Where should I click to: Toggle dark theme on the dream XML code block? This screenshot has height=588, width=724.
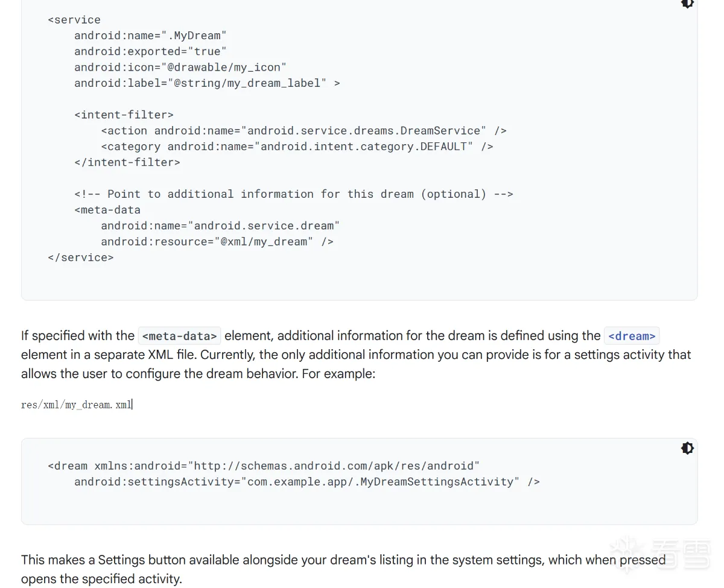pyautogui.click(x=687, y=448)
